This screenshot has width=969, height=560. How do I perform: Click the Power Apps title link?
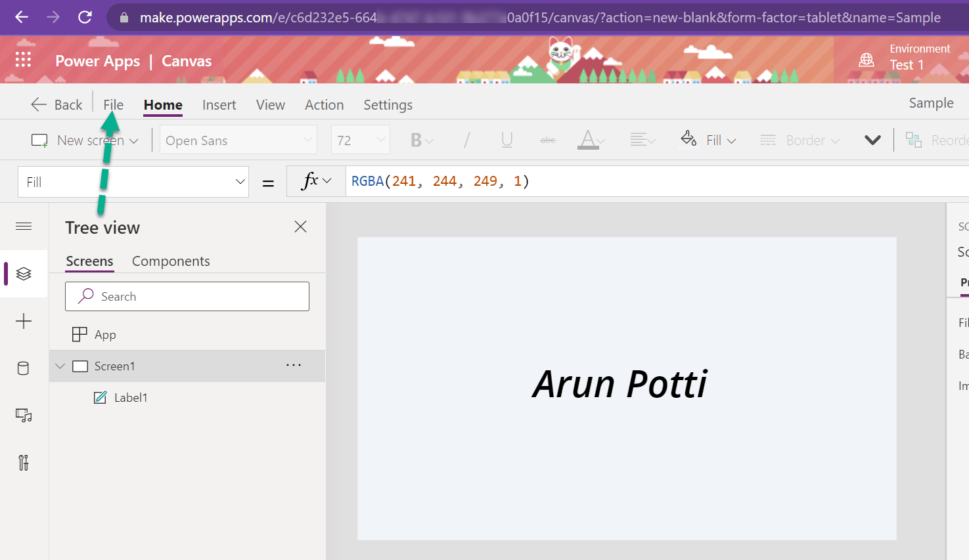[x=97, y=61]
